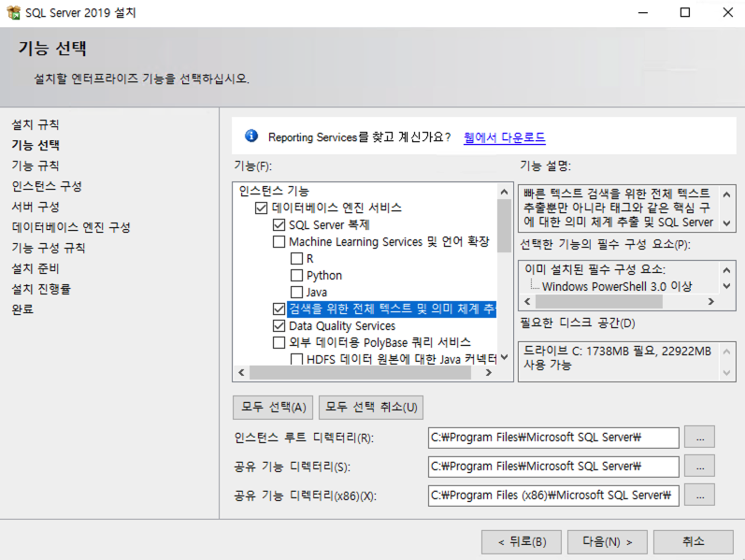Click the 인스턴스 루트 디렉터리 path field
Viewport: 745px width, 560px height.
[553, 438]
